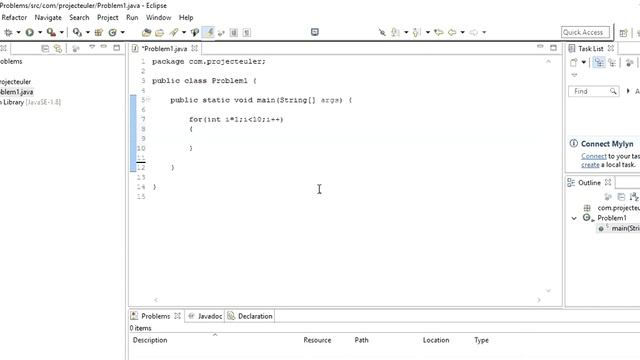The image size is (640, 360).
Task: Toggle Categorized view in Task List
Action: click(x=599, y=62)
